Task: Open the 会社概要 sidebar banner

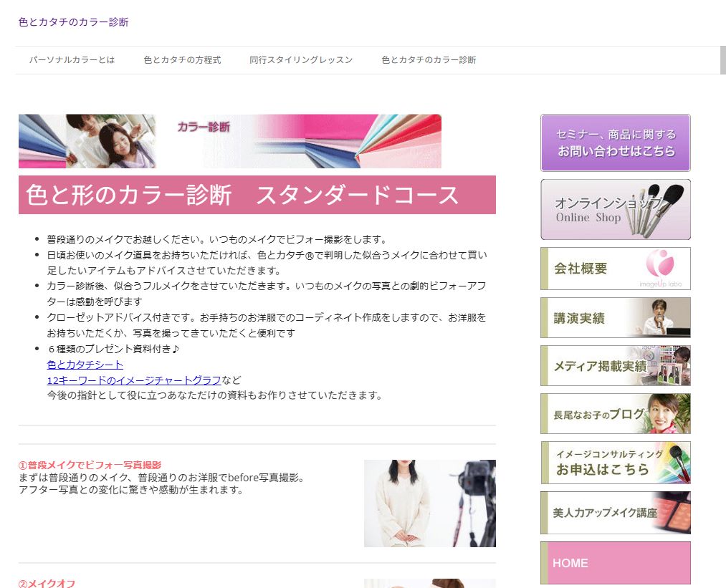Action: [615, 269]
